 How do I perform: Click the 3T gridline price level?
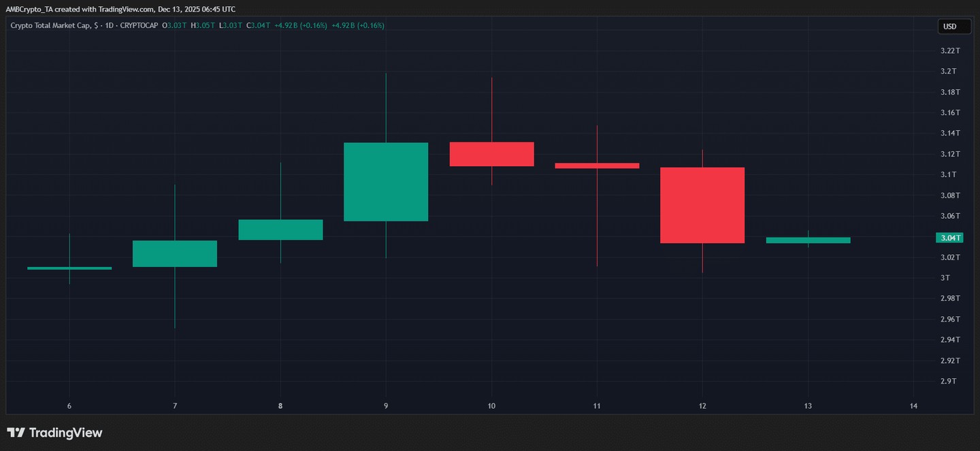946,278
